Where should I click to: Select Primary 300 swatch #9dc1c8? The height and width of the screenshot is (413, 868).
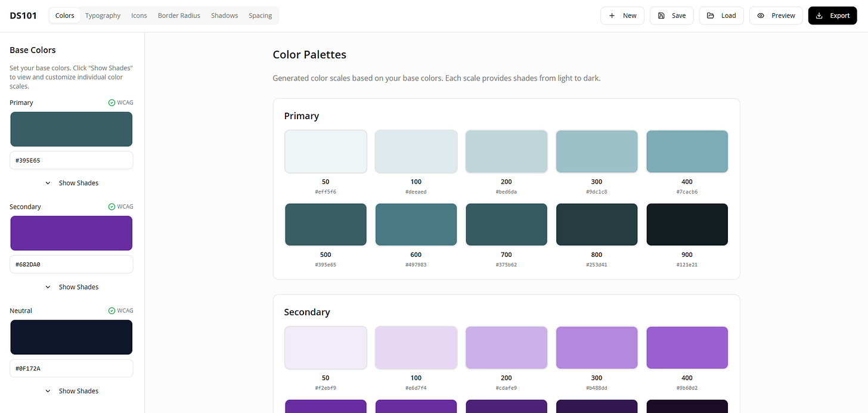(x=597, y=151)
